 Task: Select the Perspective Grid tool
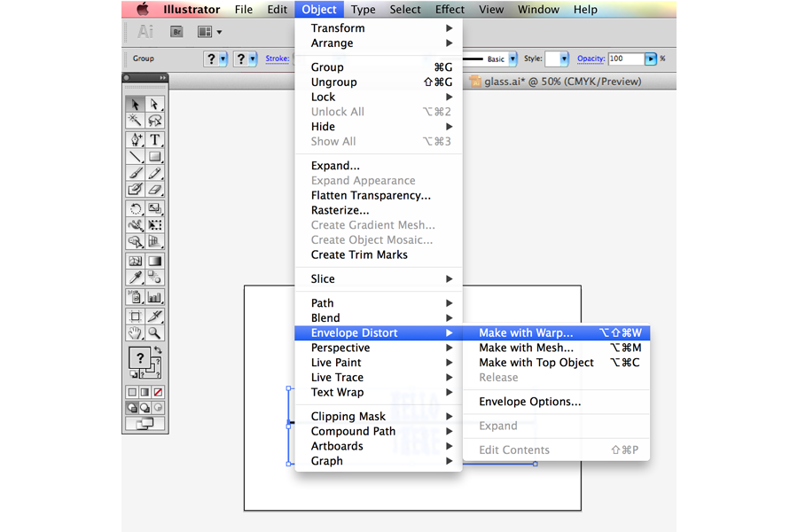point(154,241)
